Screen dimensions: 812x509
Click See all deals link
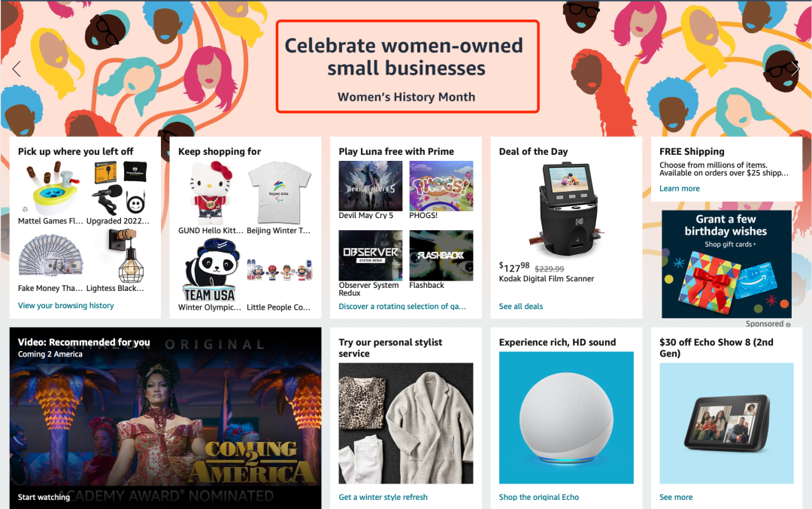tap(521, 307)
